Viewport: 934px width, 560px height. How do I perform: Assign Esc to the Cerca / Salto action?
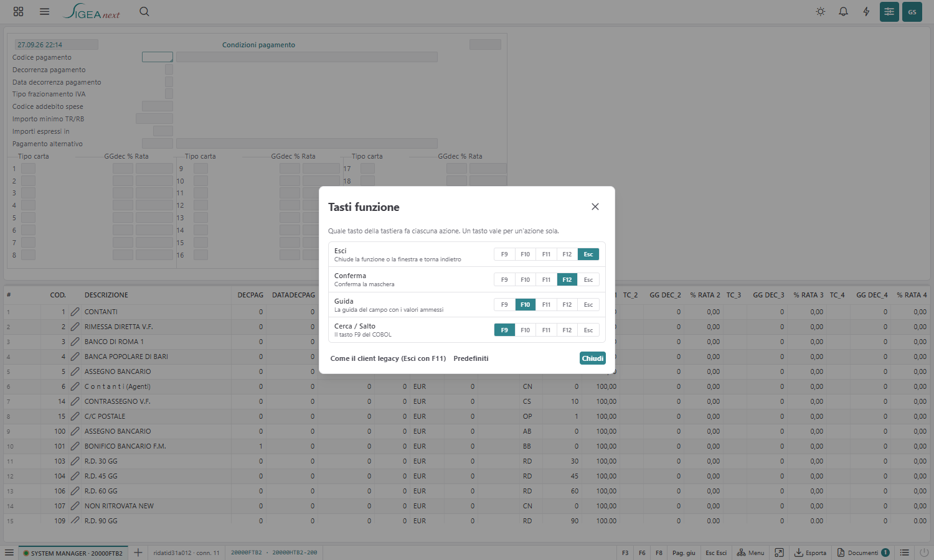pos(588,330)
